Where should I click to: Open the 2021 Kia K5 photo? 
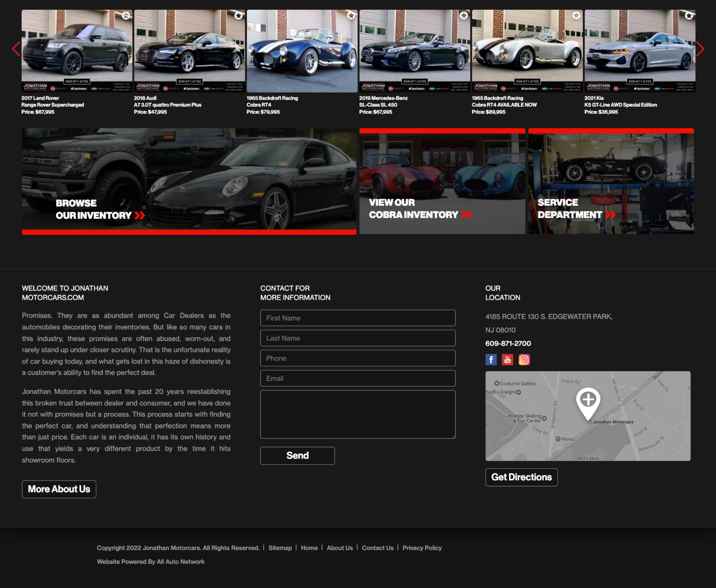(640, 51)
